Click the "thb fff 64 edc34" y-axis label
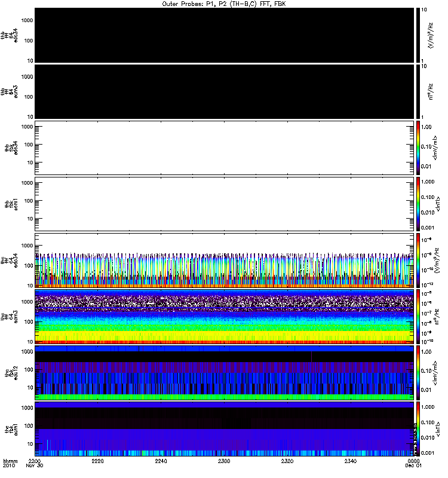The width and height of the screenshot is (448, 478). click(x=9, y=35)
